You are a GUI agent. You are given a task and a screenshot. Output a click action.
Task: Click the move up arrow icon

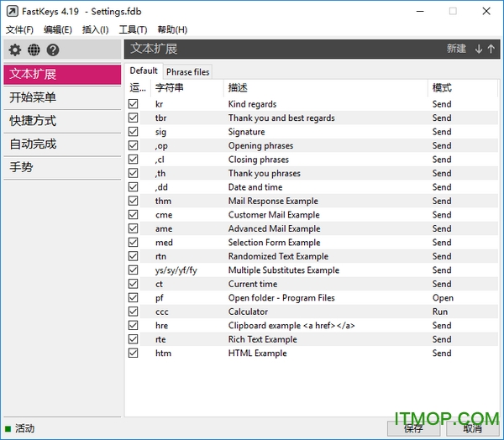tap(491, 49)
